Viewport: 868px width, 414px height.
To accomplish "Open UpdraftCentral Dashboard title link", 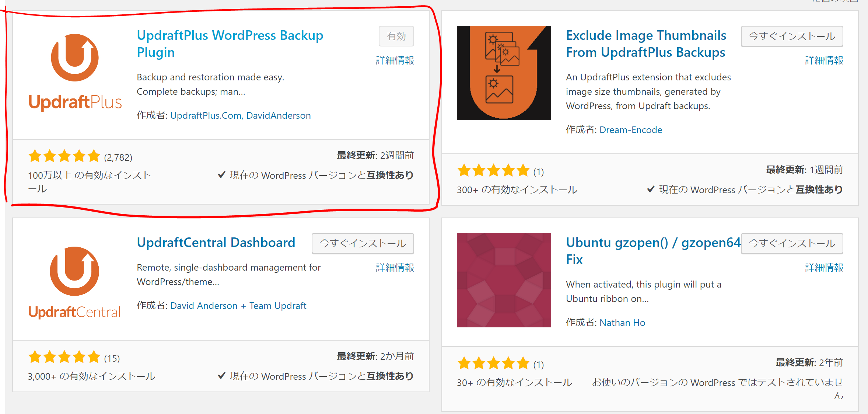I will [216, 243].
